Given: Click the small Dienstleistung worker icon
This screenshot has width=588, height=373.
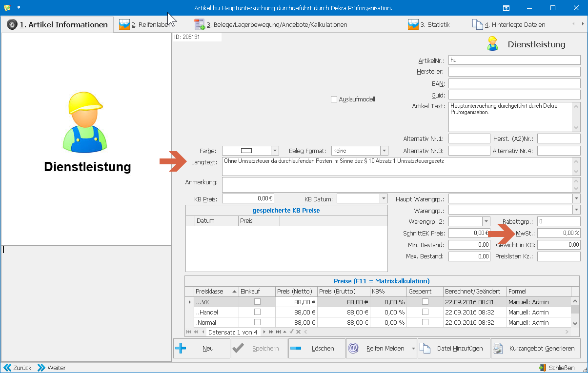Looking at the screenshot, I should [x=492, y=44].
